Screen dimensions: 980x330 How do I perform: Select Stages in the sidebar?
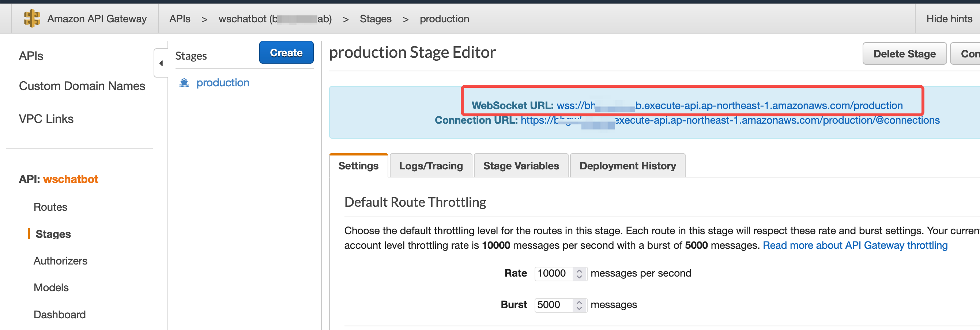pos(53,234)
